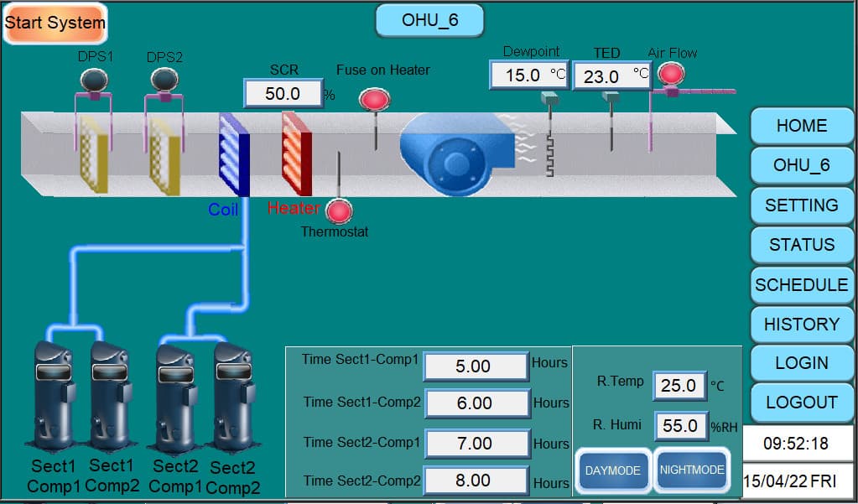Viewport: 858px width, 504px height.
Task: Click the DPS1 pressure switch gauge
Action: tap(95, 81)
